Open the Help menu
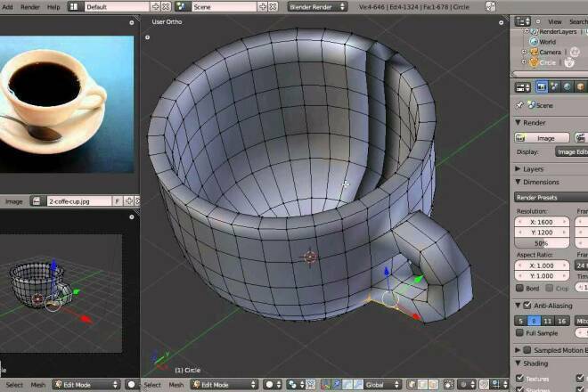 (53, 6)
